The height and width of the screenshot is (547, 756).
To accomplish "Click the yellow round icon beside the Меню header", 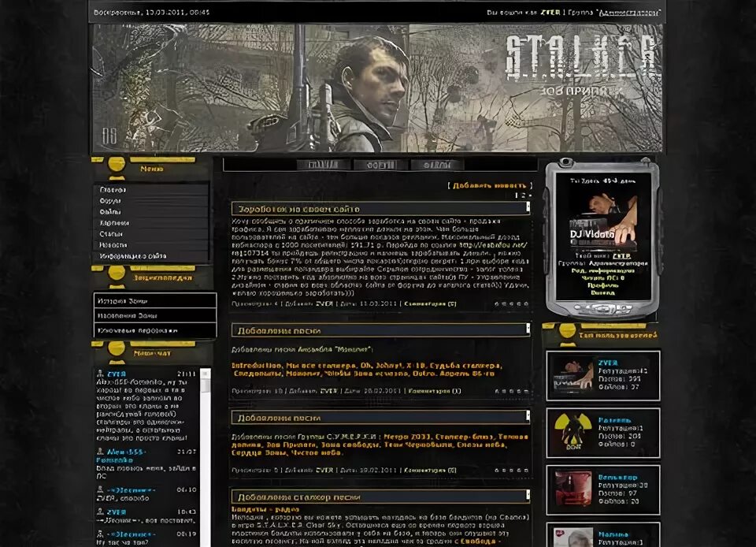I will [117, 165].
